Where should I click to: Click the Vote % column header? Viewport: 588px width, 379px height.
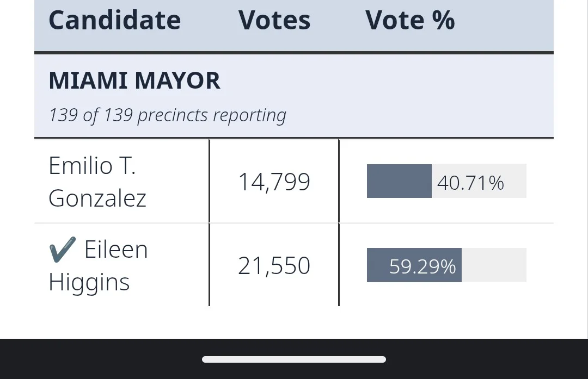[410, 21]
